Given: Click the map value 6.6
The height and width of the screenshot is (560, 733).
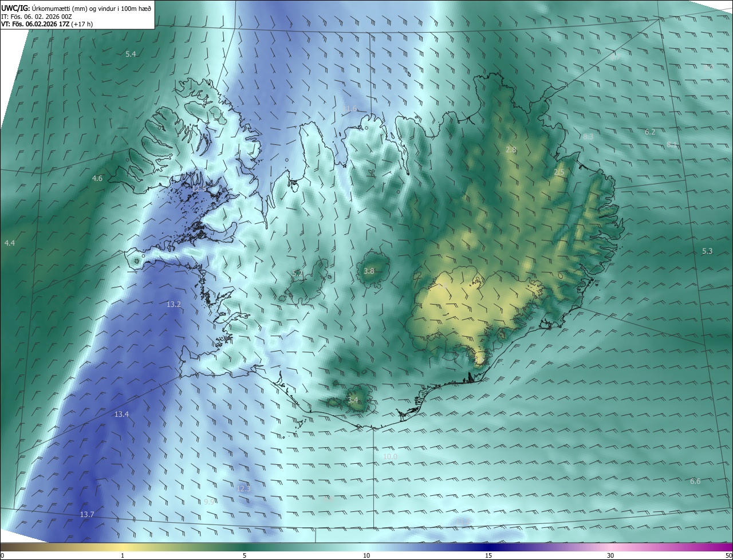Looking at the screenshot, I should [695, 482].
